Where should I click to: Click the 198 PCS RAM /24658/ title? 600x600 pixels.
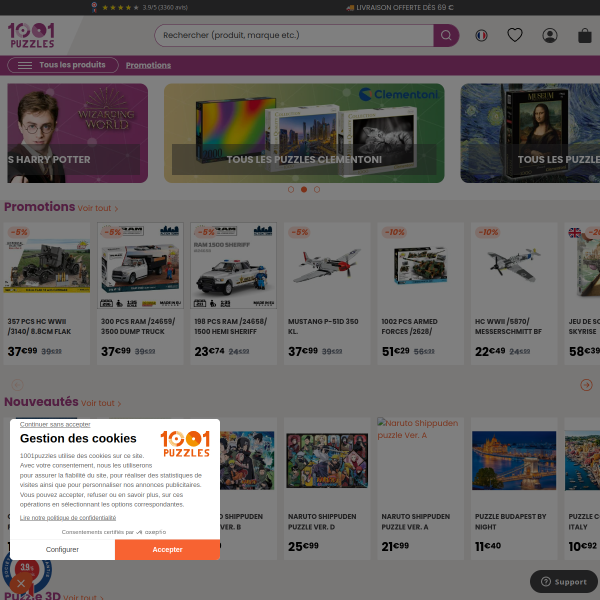231,326
